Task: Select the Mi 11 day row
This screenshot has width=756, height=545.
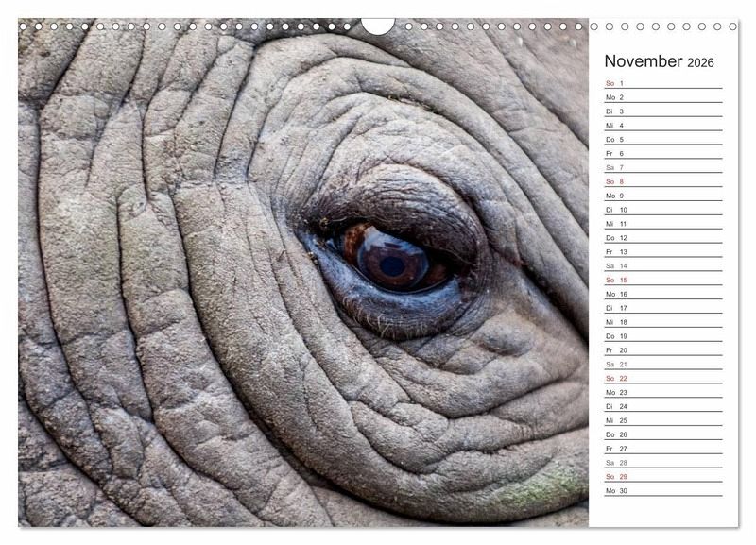Action: point(662,224)
